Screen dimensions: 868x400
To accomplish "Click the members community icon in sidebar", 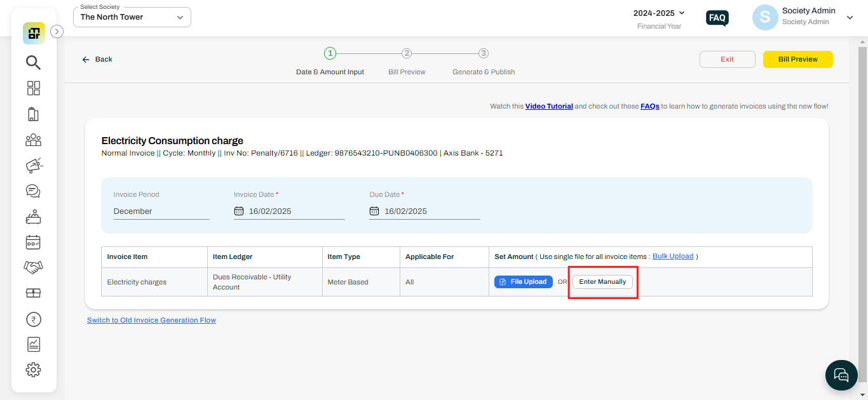I will point(33,140).
